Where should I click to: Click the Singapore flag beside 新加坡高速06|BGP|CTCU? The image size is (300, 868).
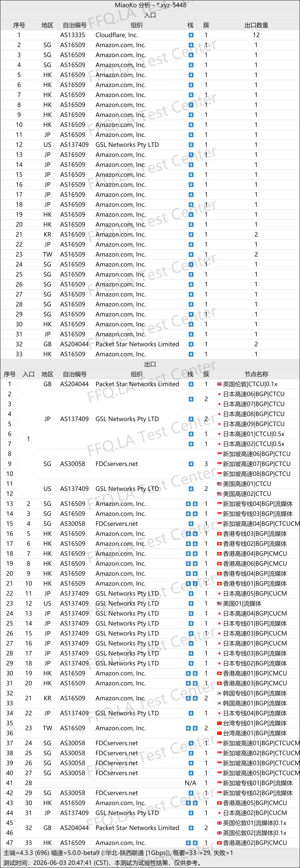[x=219, y=454]
